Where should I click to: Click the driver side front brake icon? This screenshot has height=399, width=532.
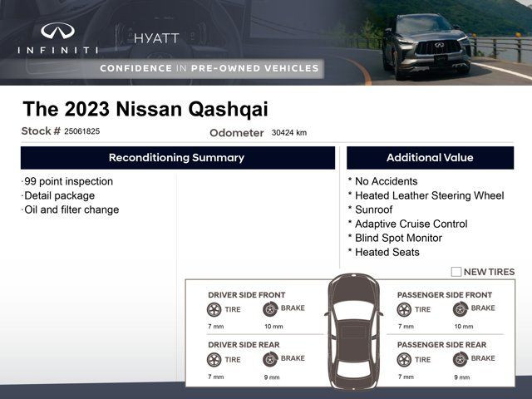coord(270,309)
